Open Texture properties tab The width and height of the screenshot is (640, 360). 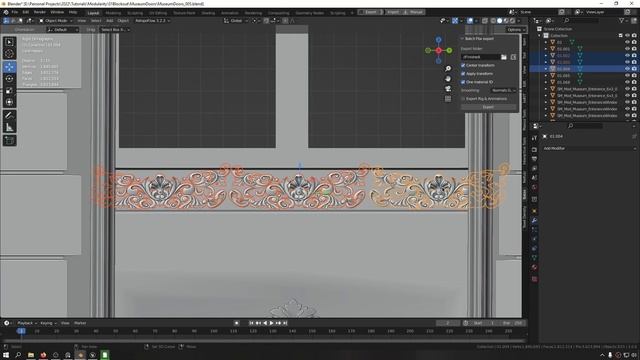coord(534,279)
